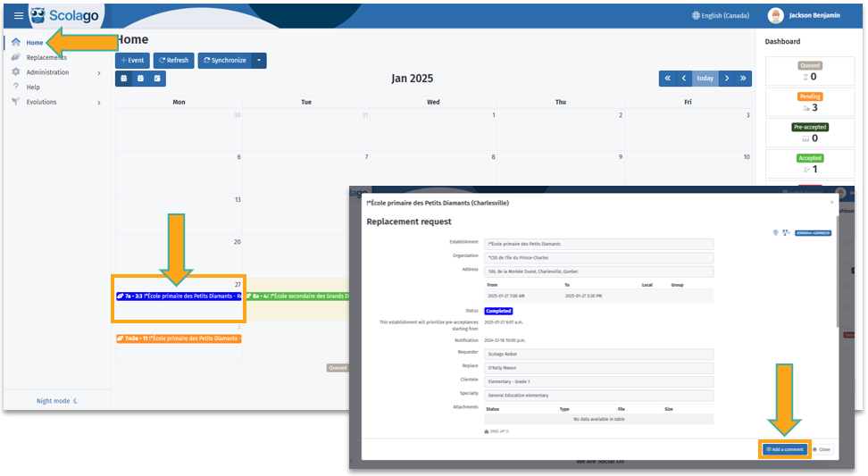The height and width of the screenshot is (476, 868).
Task: Click the Home house icon in sidebar
Action: 15,42
